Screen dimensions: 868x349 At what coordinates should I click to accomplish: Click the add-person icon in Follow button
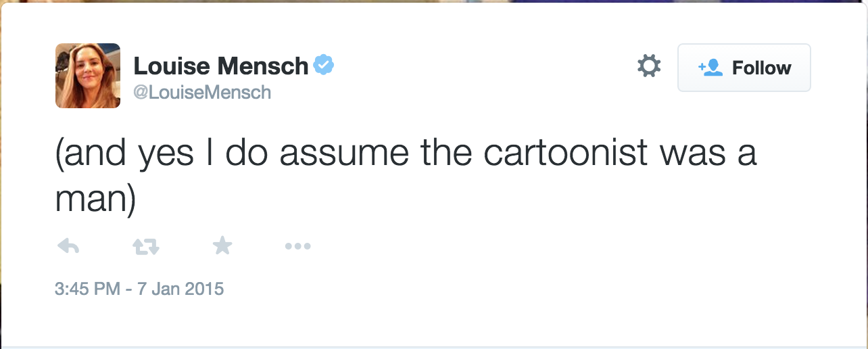(x=711, y=68)
